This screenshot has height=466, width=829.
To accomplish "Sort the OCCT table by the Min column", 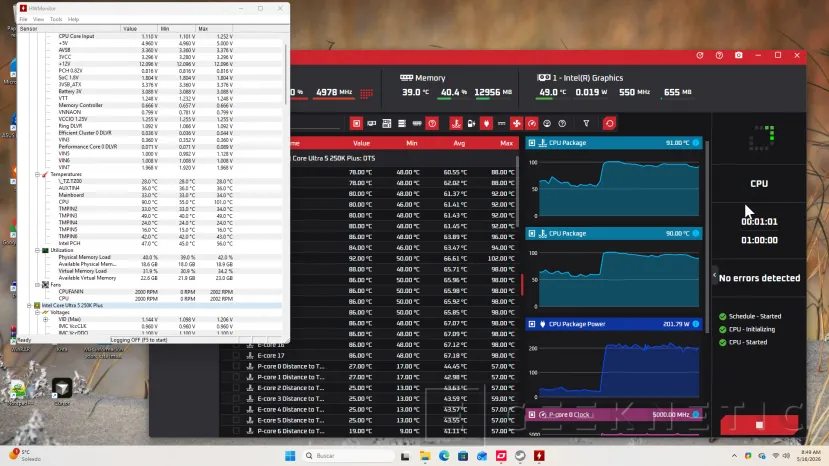I will pyautogui.click(x=411, y=143).
